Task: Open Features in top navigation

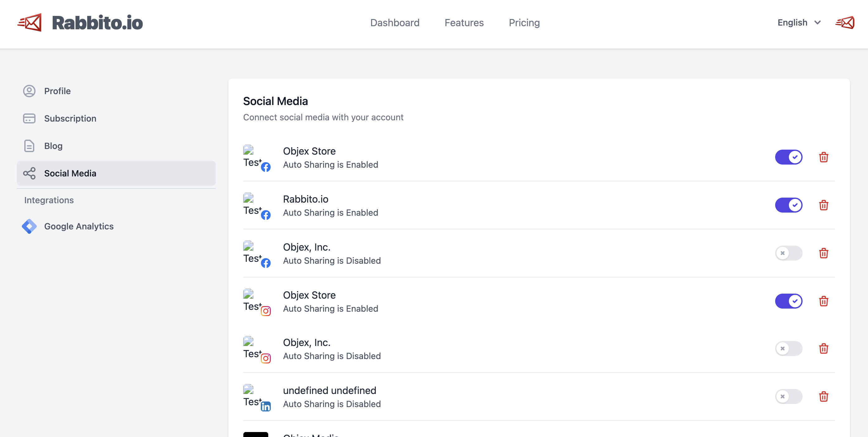Action: pos(464,22)
